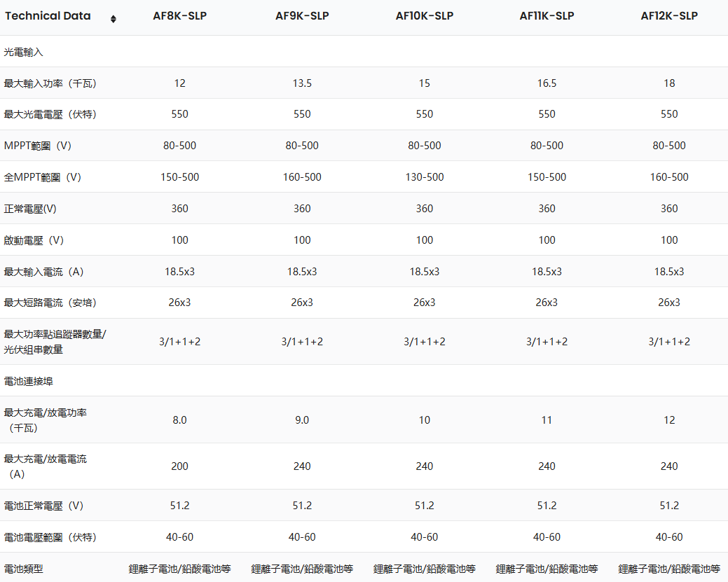Click the AF12K-SLP column header
Screen dimensions: 728x582
669,16
